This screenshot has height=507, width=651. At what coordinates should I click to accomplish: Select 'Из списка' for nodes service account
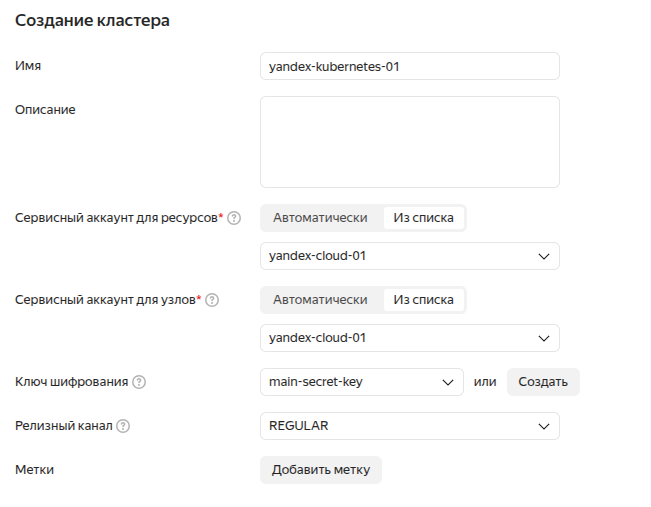coord(424,300)
